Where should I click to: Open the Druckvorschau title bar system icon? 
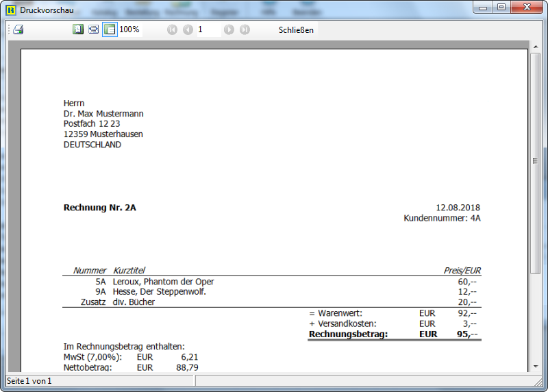(10, 10)
